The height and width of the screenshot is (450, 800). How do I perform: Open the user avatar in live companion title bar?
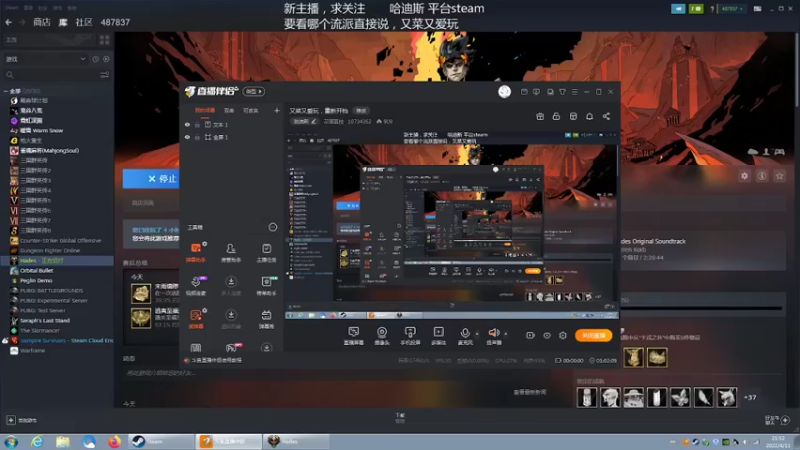click(x=504, y=91)
